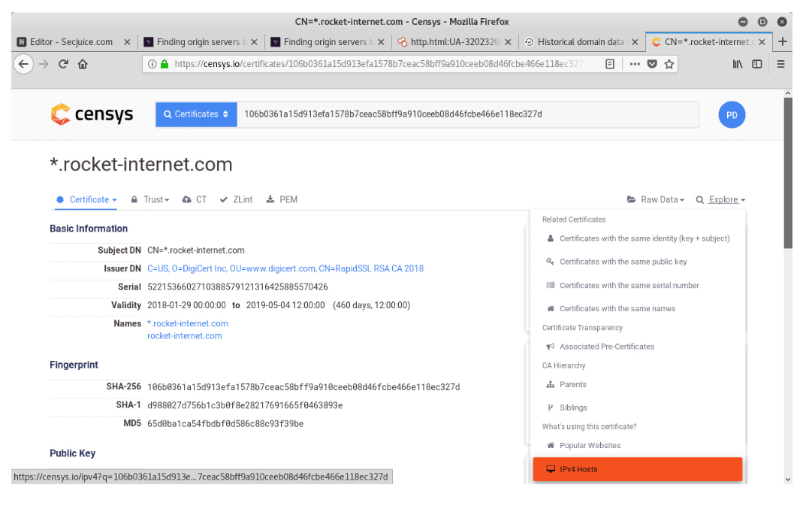Screen dimensions: 812x509
Task: Go to the Firefox home page icon
Action: tap(83, 64)
